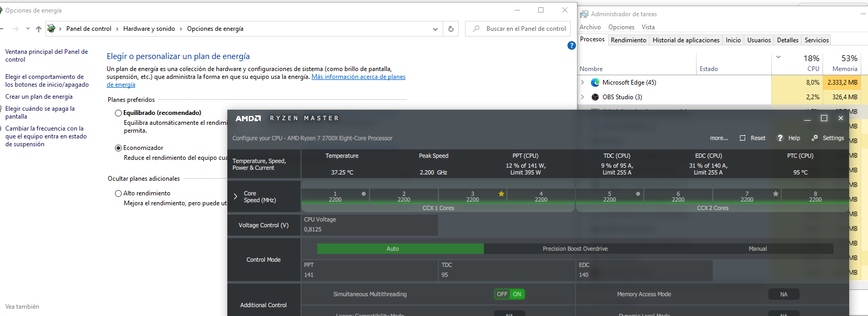Switch to the Rendimiento tab
The width and height of the screenshot is (868, 316).
(628, 40)
